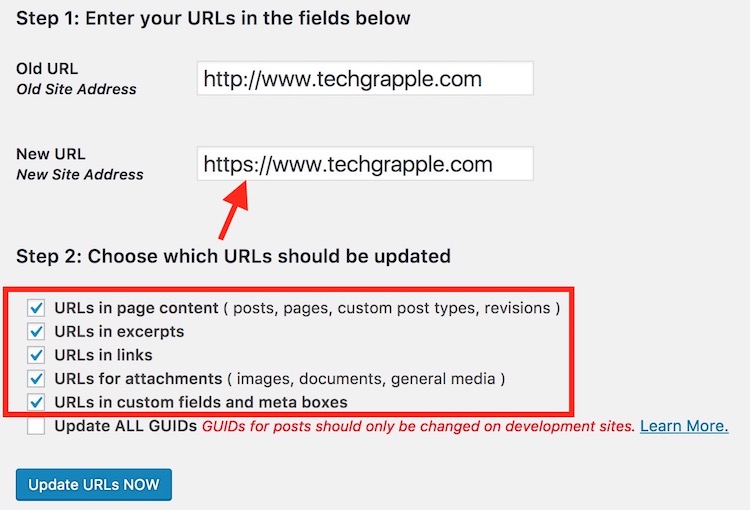Click the 'URLs in page content' label text
This screenshot has width=750, height=510.
[x=138, y=308]
